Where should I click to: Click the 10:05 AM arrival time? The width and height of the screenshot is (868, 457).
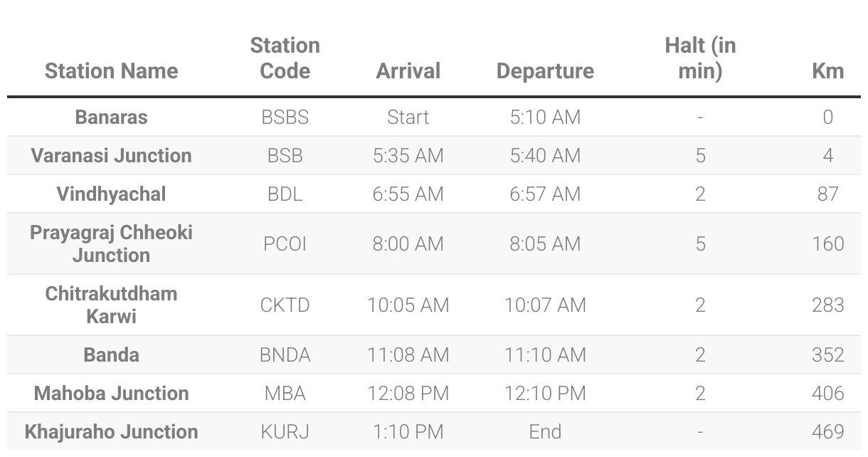click(x=408, y=305)
